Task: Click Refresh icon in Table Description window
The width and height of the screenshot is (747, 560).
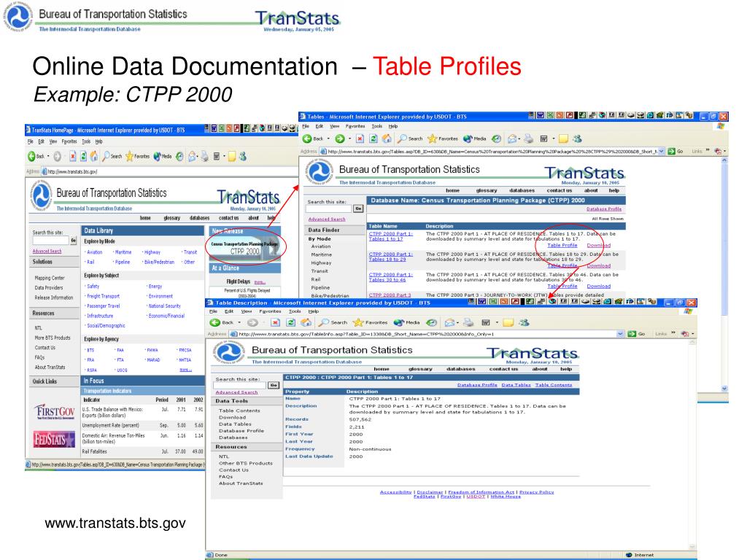Action: point(290,322)
